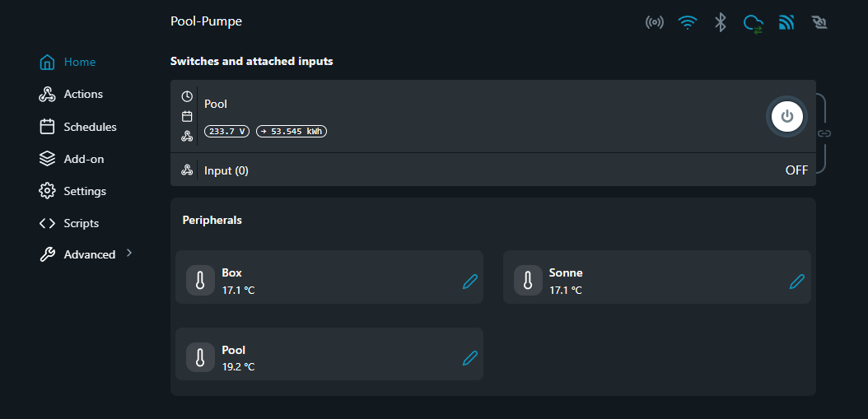
Task: Click the rightmost header status icon
Action: pos(819,22)
